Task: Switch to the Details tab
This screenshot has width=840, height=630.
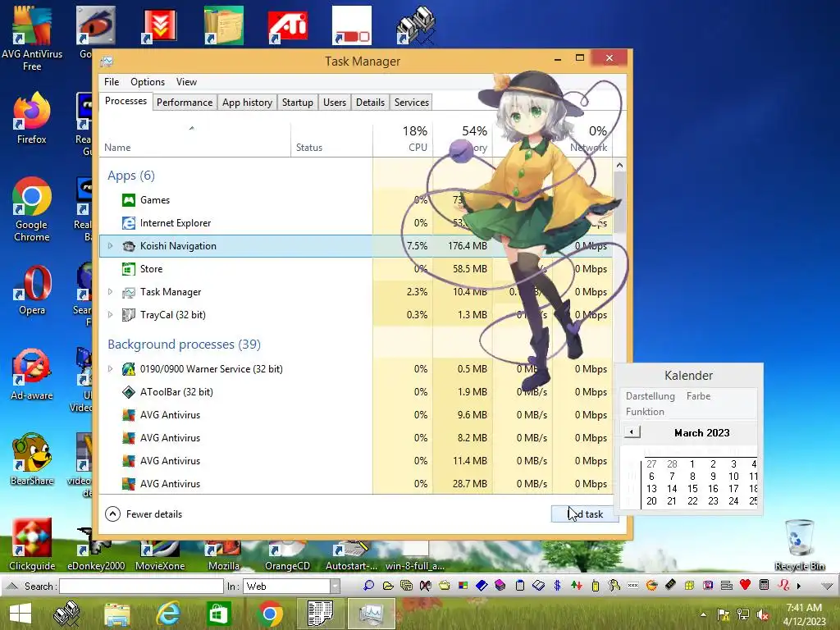Action: click(x=370, y=103)
